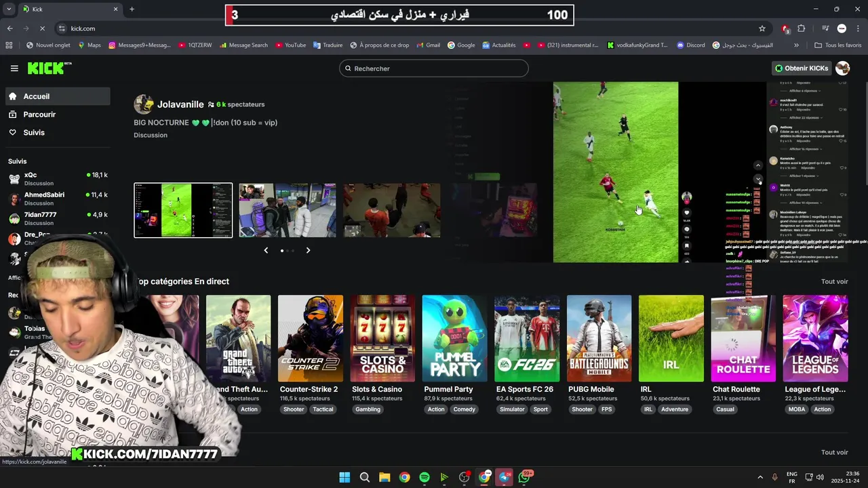Open Chat Roulette category card
Image resolution: width=868 pixels, height=488 pixels.
coord(743,338)
